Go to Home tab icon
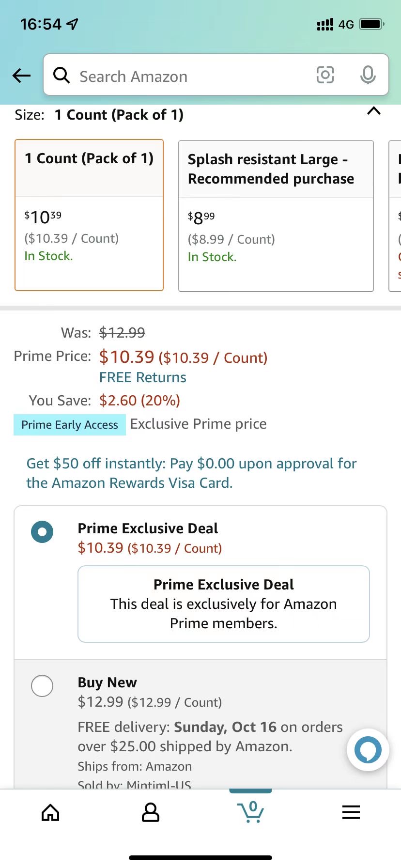 click(50, 812)
